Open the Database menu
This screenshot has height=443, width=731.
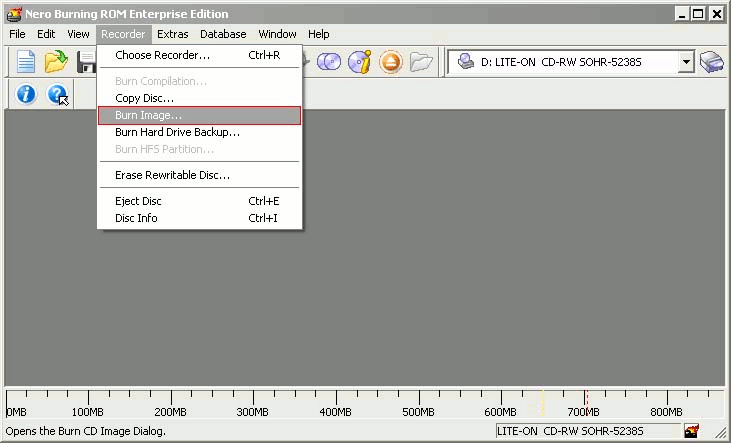[223, 34]
